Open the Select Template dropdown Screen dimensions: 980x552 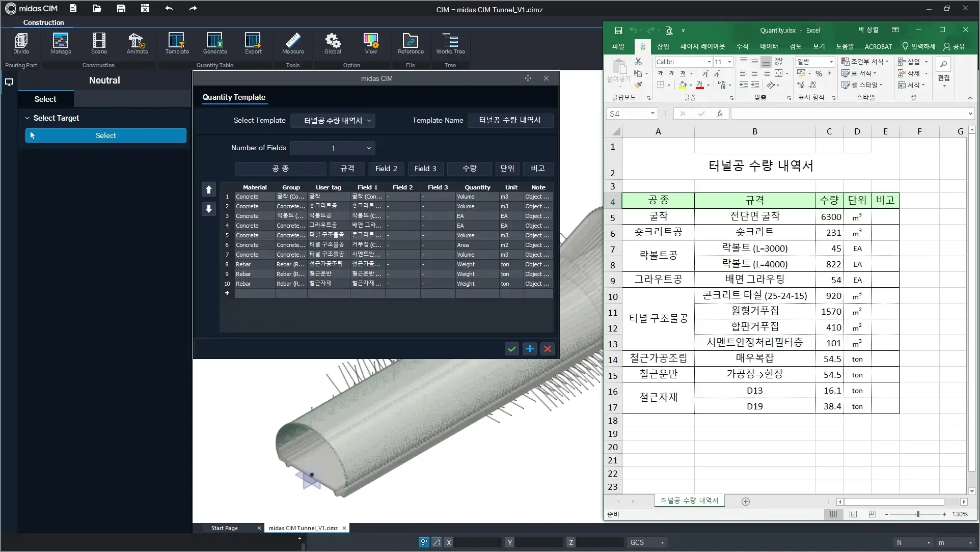coord(333,121)
